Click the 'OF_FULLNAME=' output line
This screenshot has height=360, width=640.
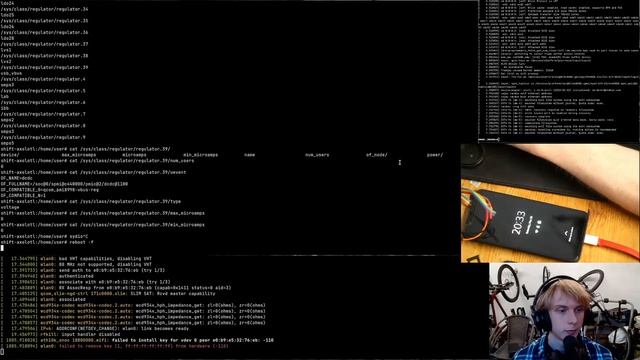pos(64,184)
